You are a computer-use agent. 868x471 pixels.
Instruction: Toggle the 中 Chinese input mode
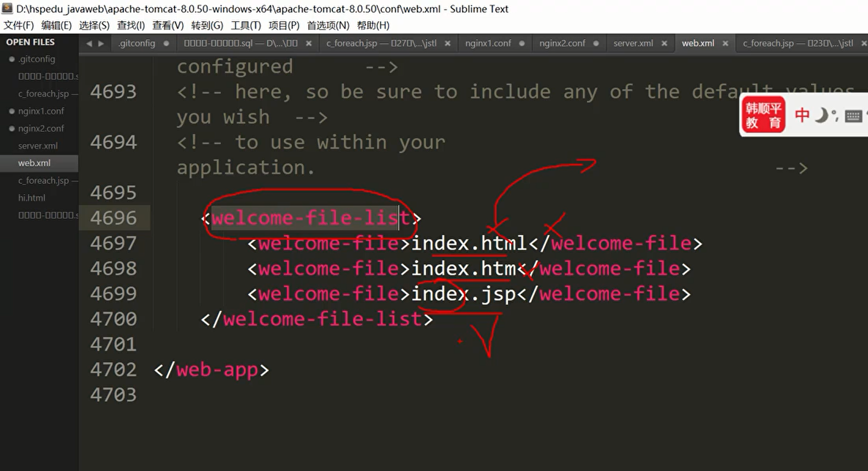pos(802,115)
